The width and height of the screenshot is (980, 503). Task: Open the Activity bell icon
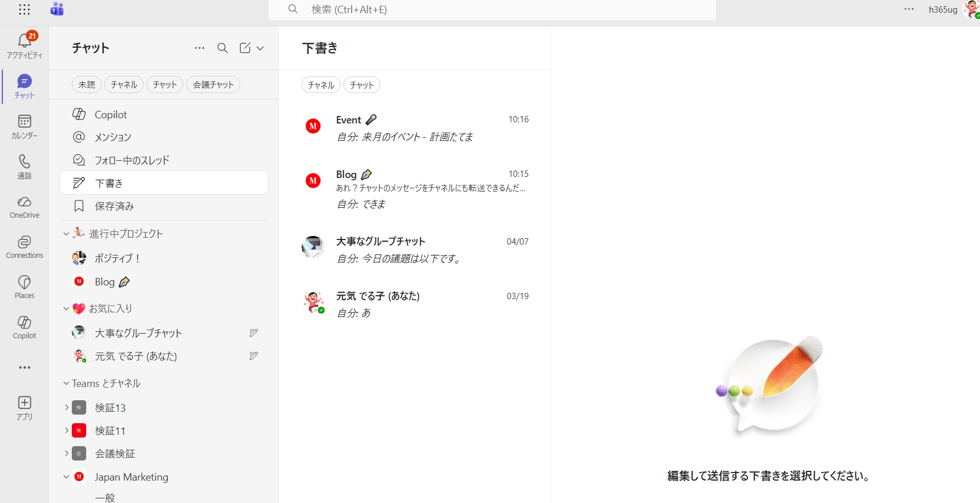pyautogui.click(x=24, y=41)
